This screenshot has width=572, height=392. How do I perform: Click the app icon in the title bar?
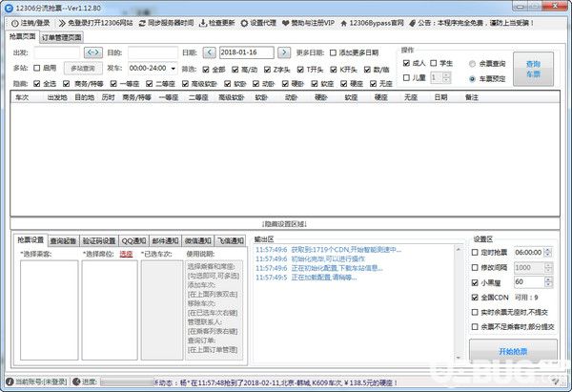coord(9,8)
